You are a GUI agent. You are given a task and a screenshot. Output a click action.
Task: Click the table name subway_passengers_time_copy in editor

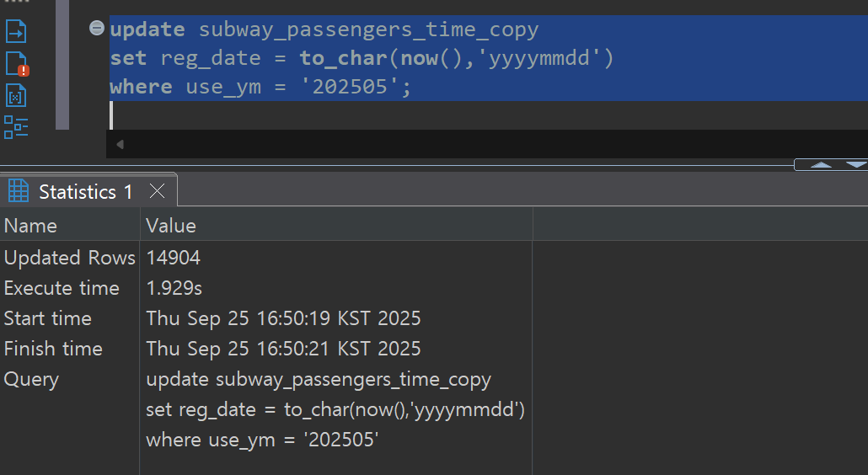[368, 29]
